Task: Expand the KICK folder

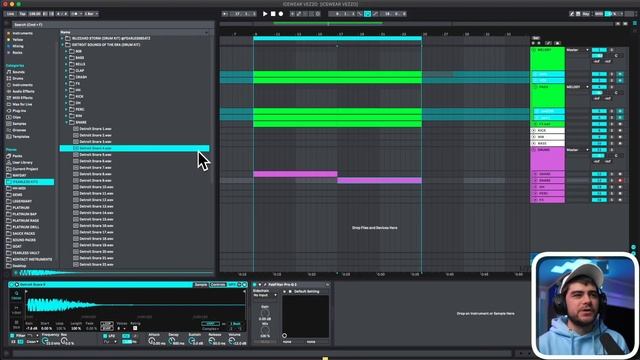Action: [x=66, y=97]
